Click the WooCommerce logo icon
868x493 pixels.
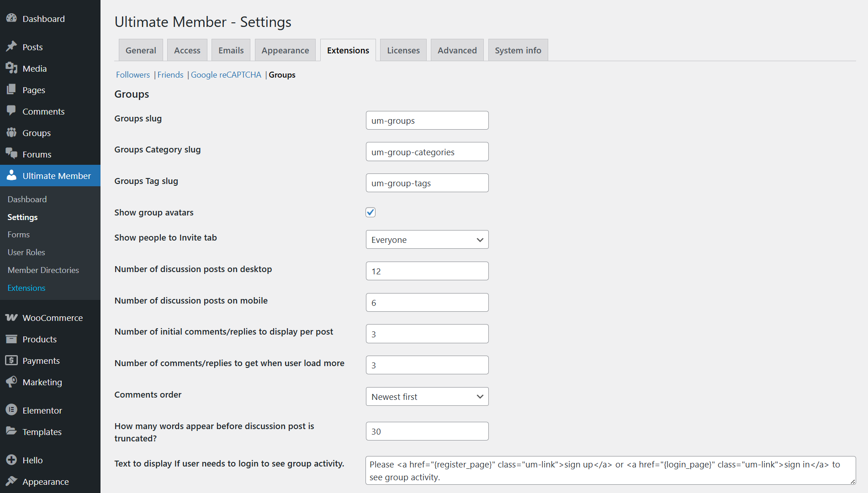coord(11,317)
